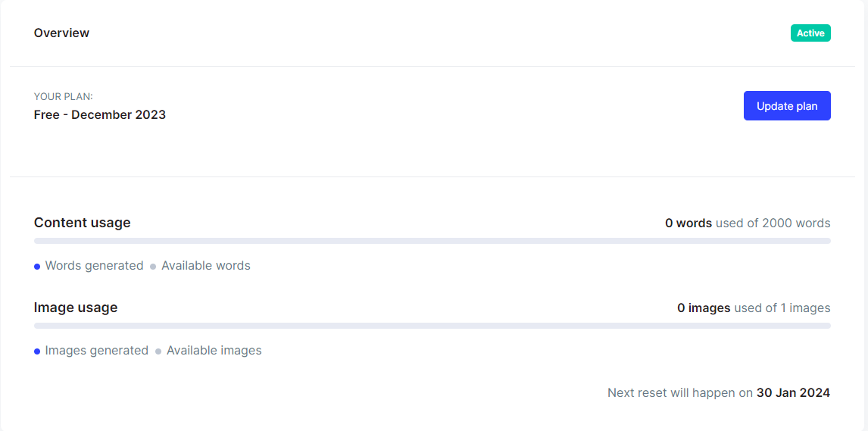Click the Image usage progress bar
This screenshot has height=431, width=868.
[x=432, y=326]
